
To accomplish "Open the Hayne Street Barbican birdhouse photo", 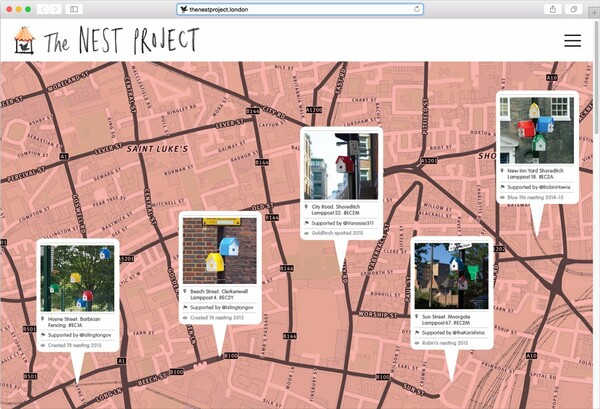I will point(77,278).
